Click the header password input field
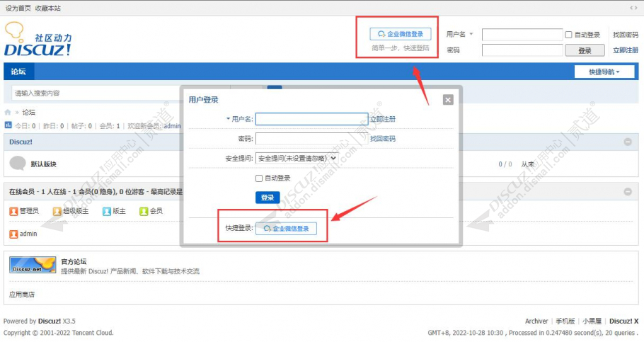The height and width of the screenshot is (342, 644). (x=522, y=50)
